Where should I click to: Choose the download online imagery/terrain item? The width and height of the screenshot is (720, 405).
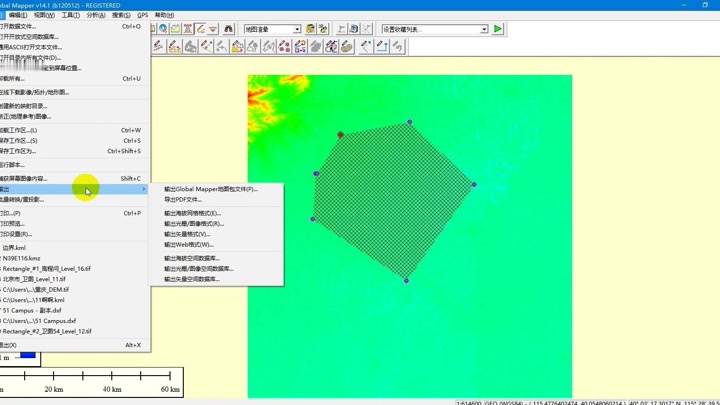pyautogui.click(x=73, y=92)
